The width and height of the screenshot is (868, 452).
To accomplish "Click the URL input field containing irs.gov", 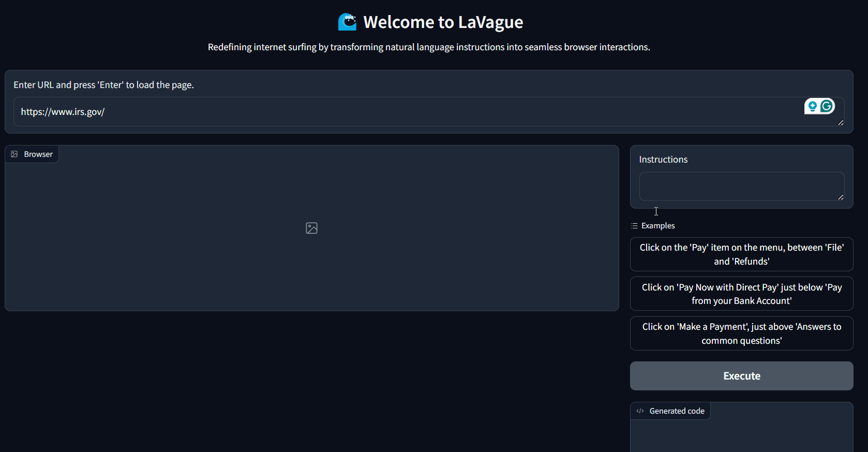I will tap(429, 111).
